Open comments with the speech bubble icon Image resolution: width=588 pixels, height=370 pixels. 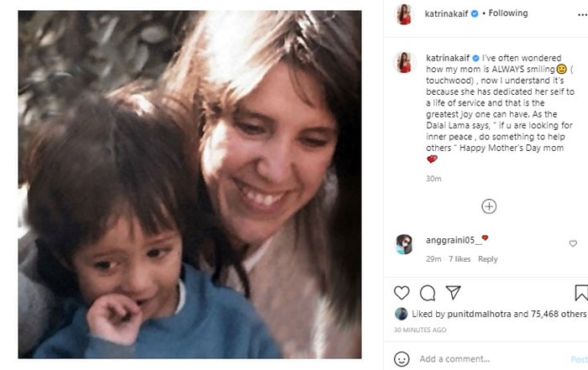428,293
